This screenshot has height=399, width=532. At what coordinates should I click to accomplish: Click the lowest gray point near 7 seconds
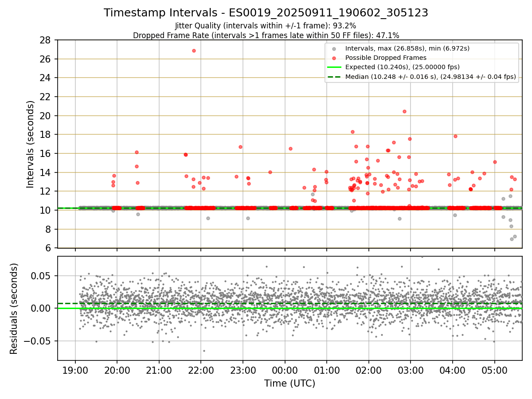click(x=512, y=239)
